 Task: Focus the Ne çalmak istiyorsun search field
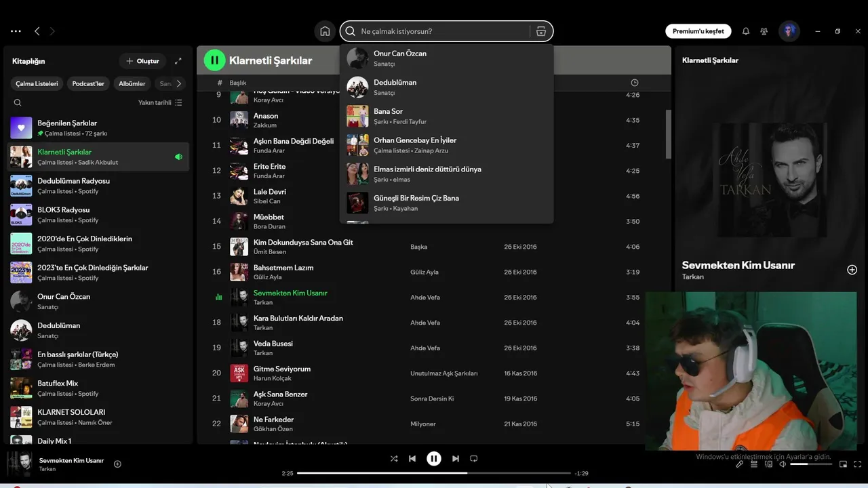pyautogui.click(x=444, y=31)
